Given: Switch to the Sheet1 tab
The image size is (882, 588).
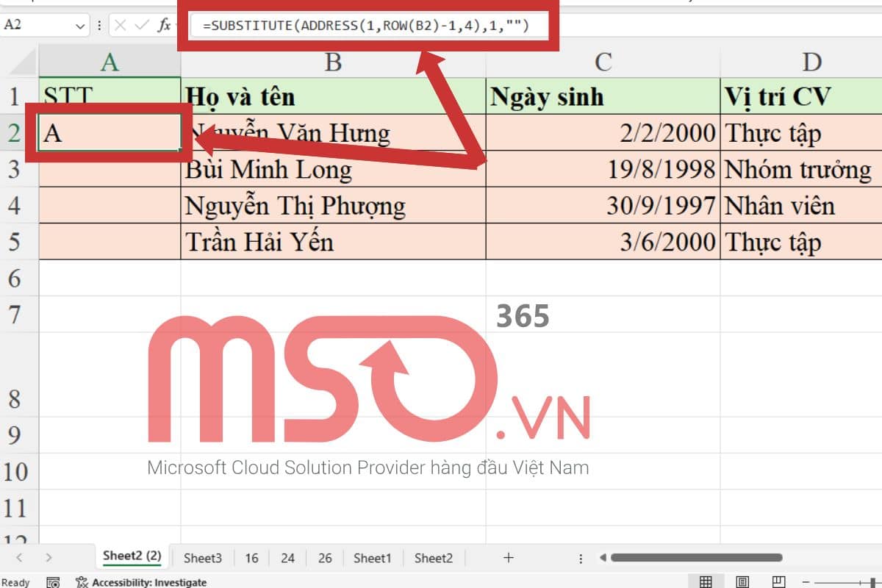Looking at the screenshot, I should (x=373, y=558).
